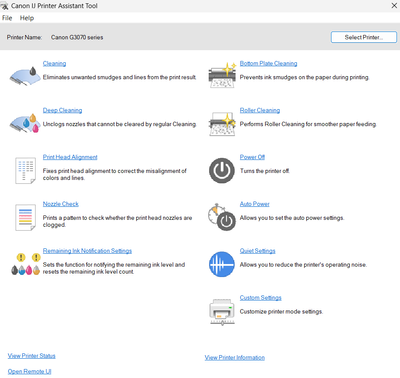Viewport: 400px width, 378px height.
Task: Open the Cleaning link
Action: click(54, 63)
